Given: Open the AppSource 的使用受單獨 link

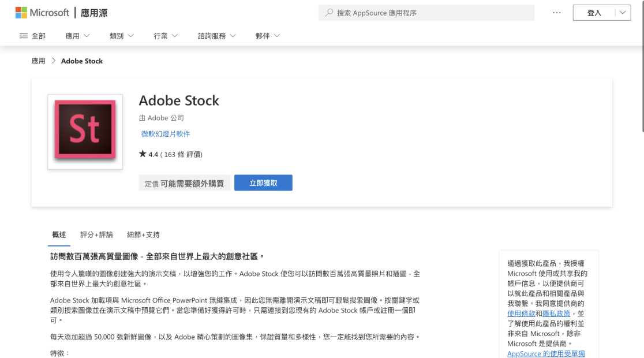Looking at the screenshot, I should tap(546, 353).
